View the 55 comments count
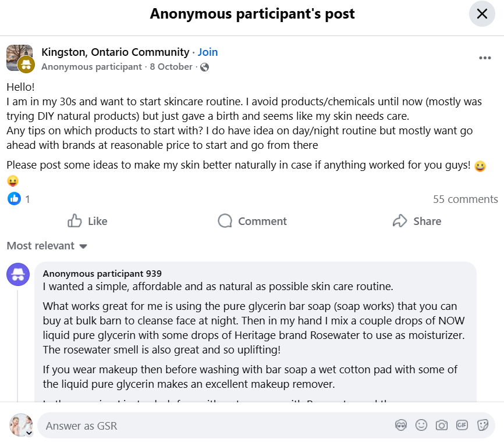The width and height of the screenshot is (504, 443). tap(465, 199)
